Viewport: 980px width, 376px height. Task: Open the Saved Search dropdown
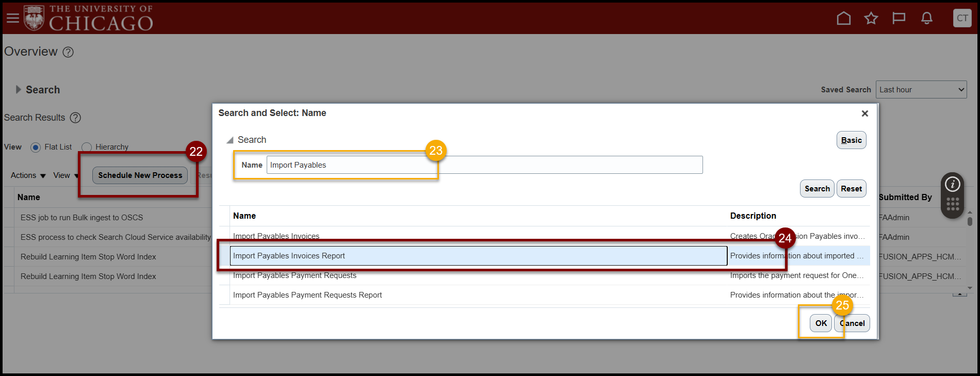coord(921,90)
